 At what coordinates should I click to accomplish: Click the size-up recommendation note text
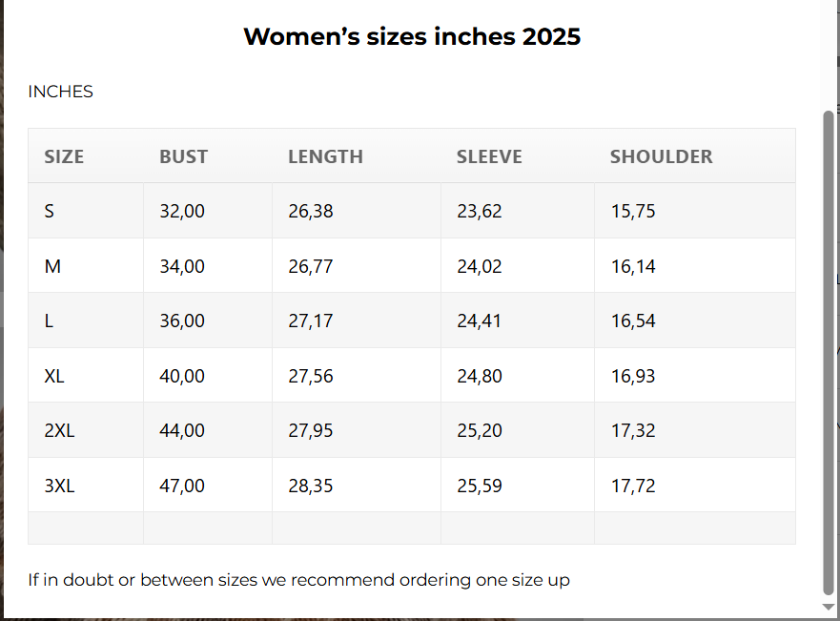tap(299, 579)
